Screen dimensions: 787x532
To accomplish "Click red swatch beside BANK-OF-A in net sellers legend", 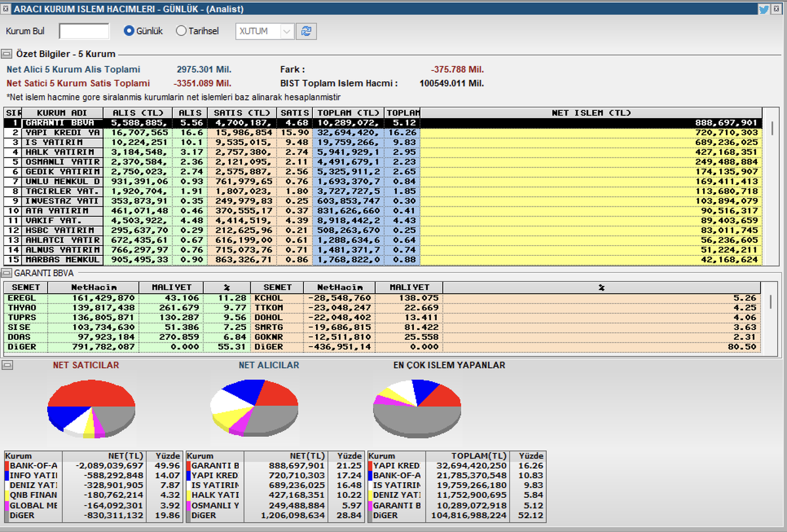I will [x=7, y=466].
